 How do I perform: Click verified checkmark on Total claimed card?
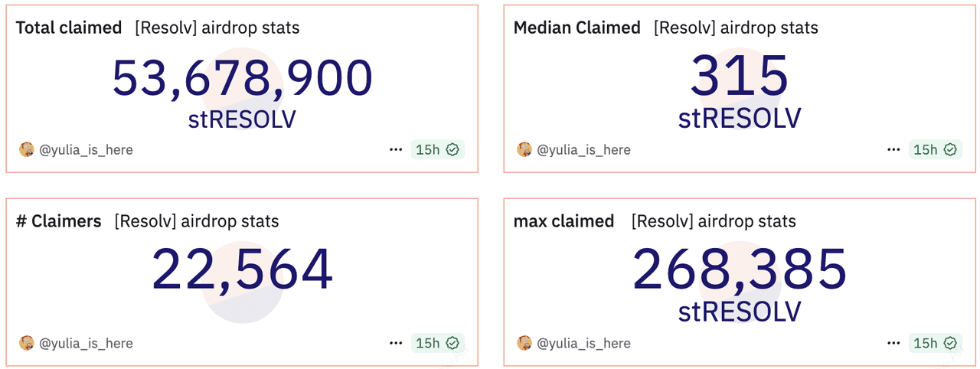452,149
